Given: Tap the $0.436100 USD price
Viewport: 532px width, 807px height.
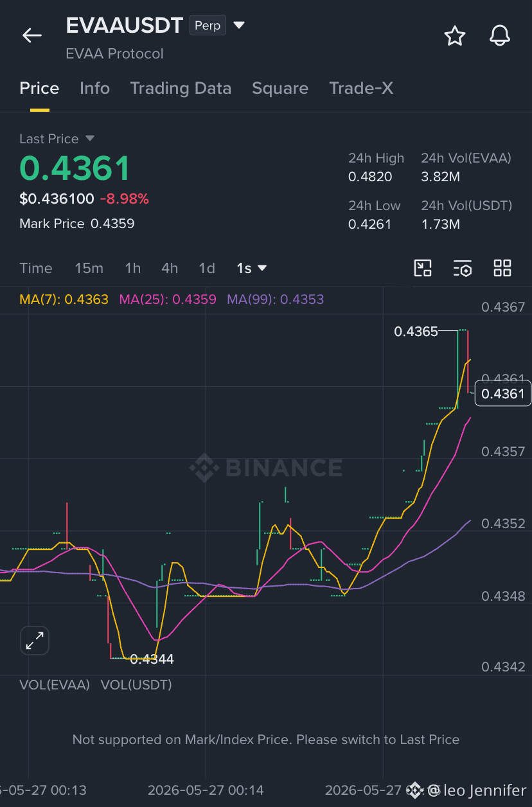Looking at the screenshot, I should [57, 199].
